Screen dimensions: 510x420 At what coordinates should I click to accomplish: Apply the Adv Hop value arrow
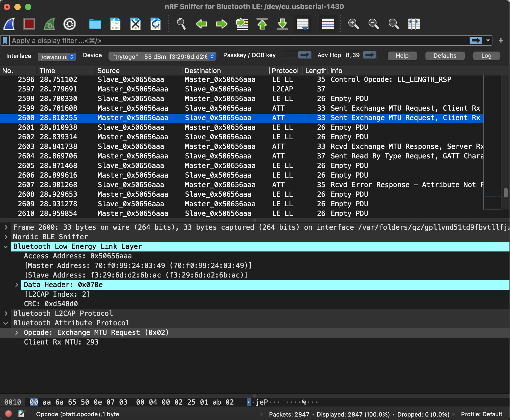(x=370, y=55)
